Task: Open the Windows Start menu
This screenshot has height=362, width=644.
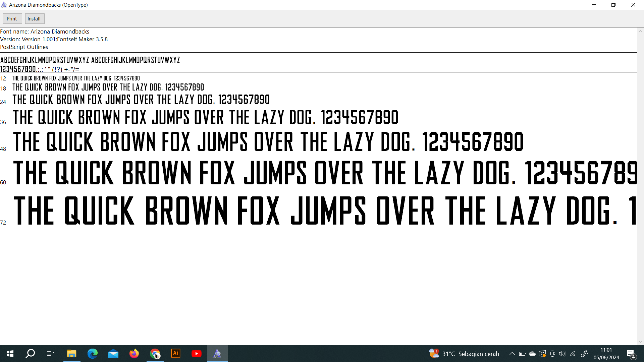Action: 10,354
